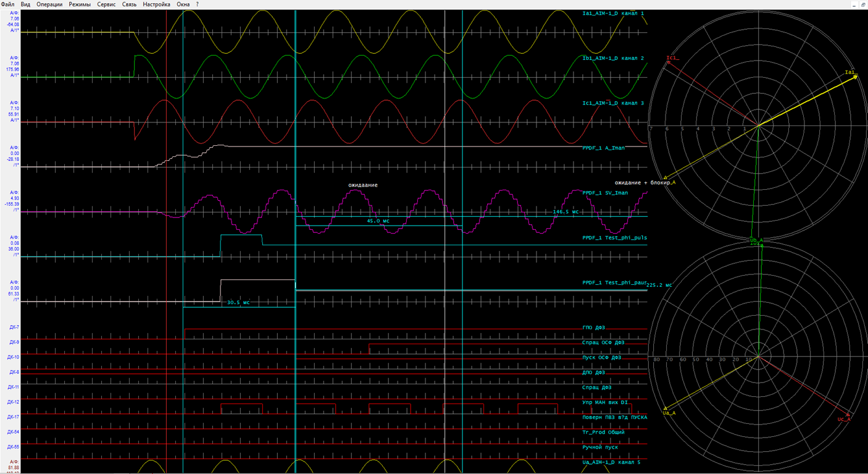Select the ДК-7 discrete channel label
Screen dimensions: 868x474
click(x=14, y=327)
